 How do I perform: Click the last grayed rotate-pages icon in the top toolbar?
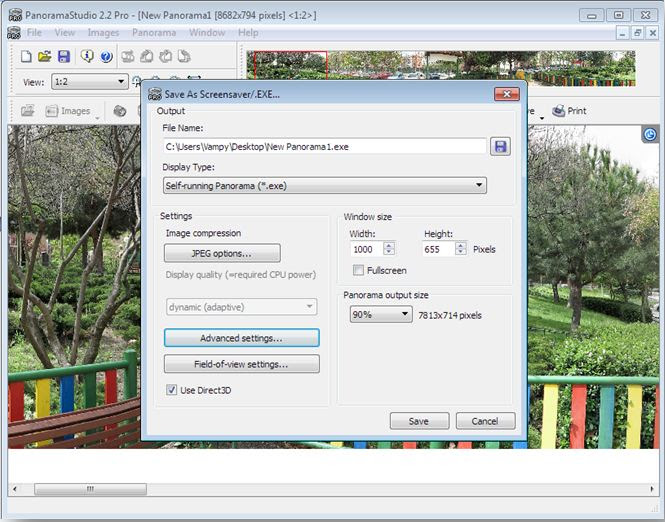(x=184, y=56)
